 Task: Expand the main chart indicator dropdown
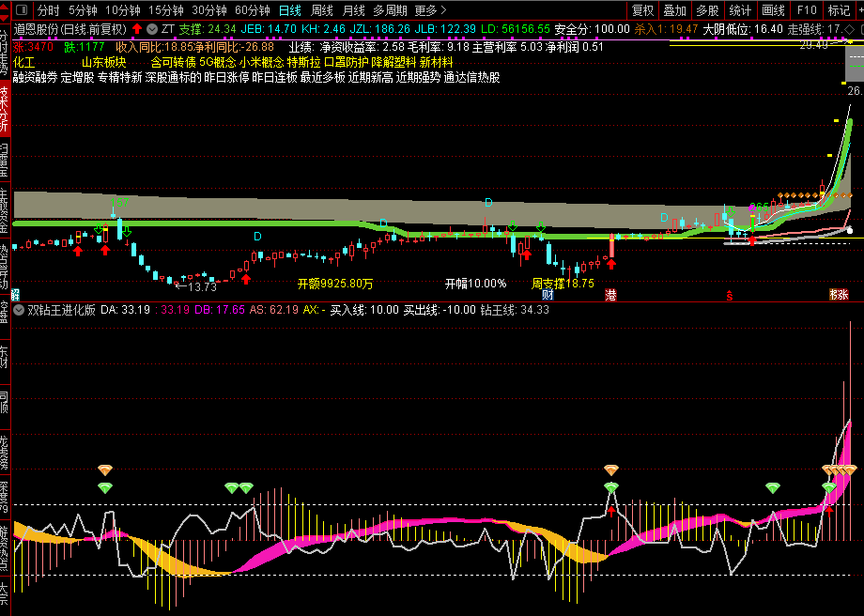pyautogui.click(x=152, y=29)
